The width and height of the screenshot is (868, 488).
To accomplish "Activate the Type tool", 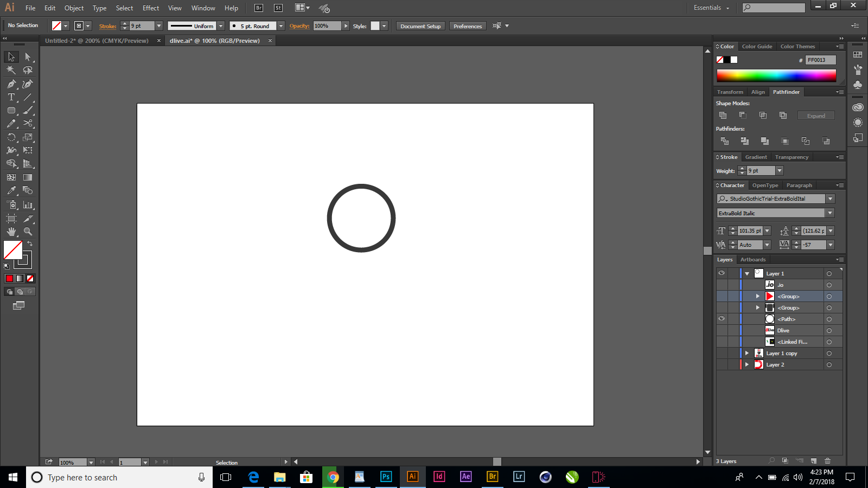I will [11, 98].
